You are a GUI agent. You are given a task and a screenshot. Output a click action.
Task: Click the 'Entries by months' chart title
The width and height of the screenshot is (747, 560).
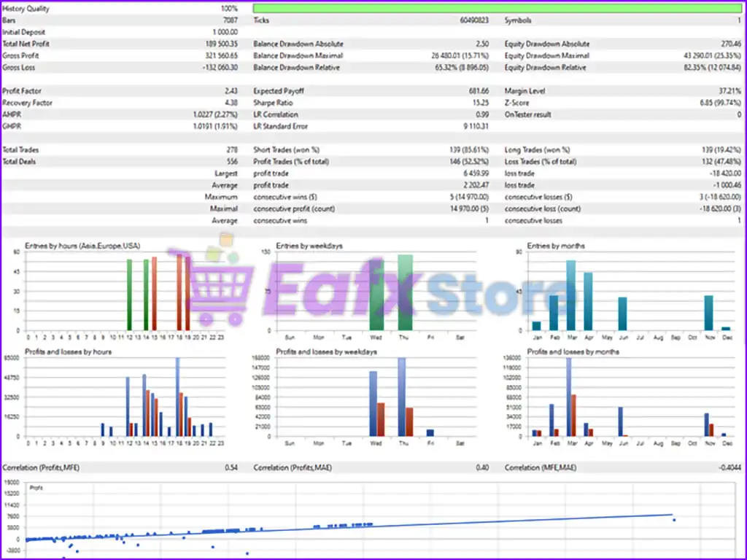pyautogui.click(x=556, y=246)
